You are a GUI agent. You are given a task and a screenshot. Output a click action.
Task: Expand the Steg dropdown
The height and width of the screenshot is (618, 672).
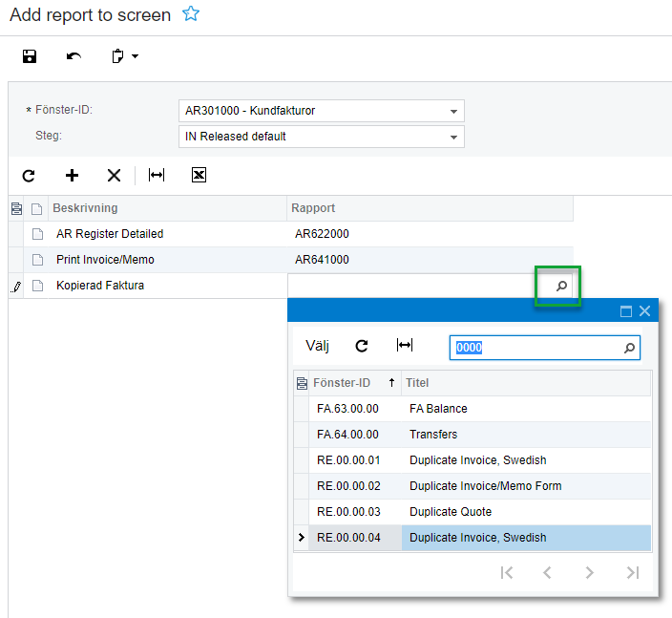453,137
